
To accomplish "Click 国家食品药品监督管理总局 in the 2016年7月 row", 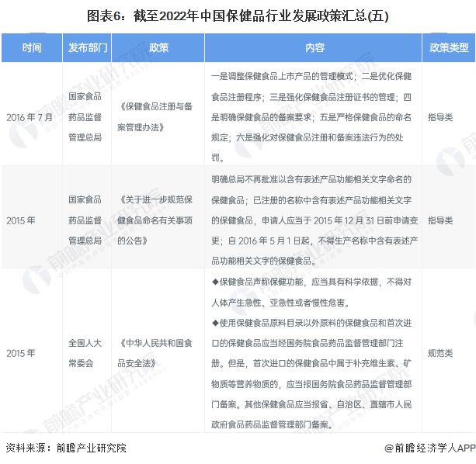I will [88, 117].
